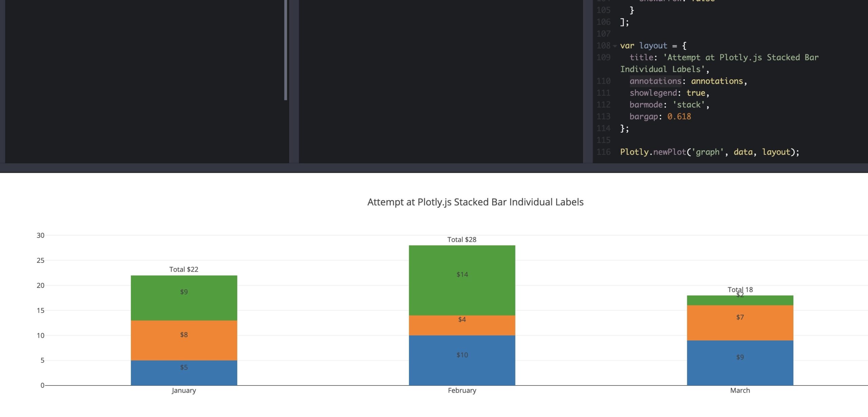Image resolution: width=868 pixels, height=417 pixels.
Task: Click the 'Total 18' annotation above March
Action: pos(740,290)
